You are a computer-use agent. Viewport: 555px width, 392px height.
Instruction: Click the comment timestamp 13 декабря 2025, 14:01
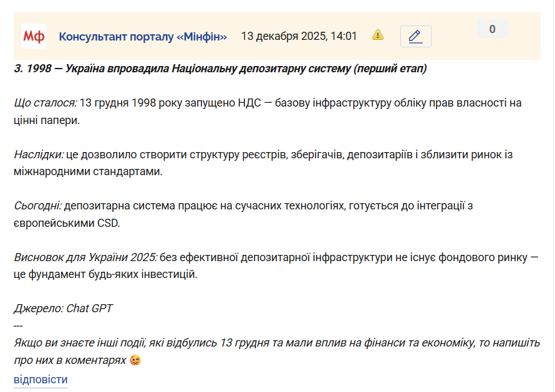click(x=299, y=36)
